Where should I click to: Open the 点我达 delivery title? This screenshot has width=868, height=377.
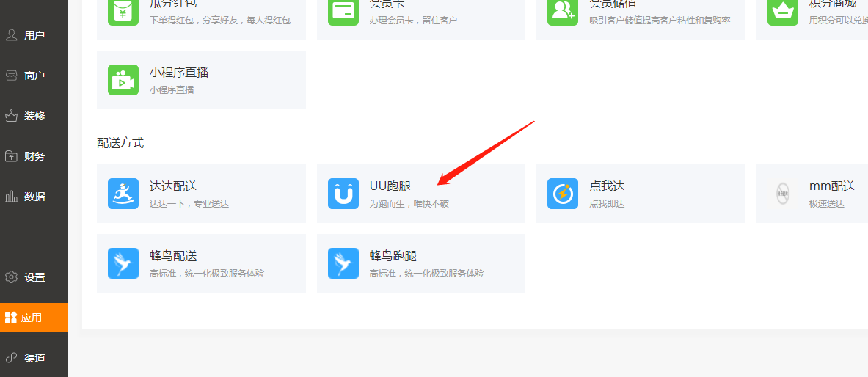tap(607, 186)
